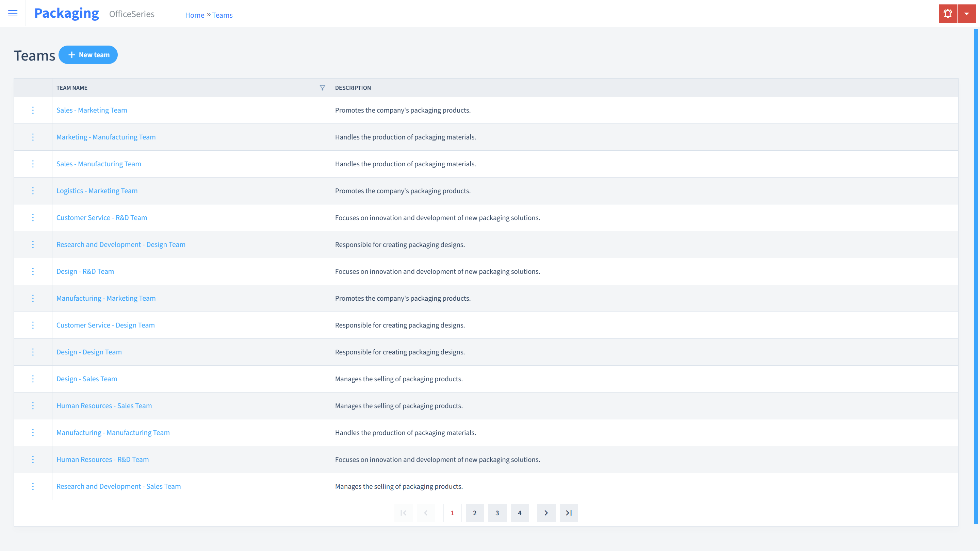The image size is (980, 551).
Task: Click page 4 pagination button
Action: (520, 513)
